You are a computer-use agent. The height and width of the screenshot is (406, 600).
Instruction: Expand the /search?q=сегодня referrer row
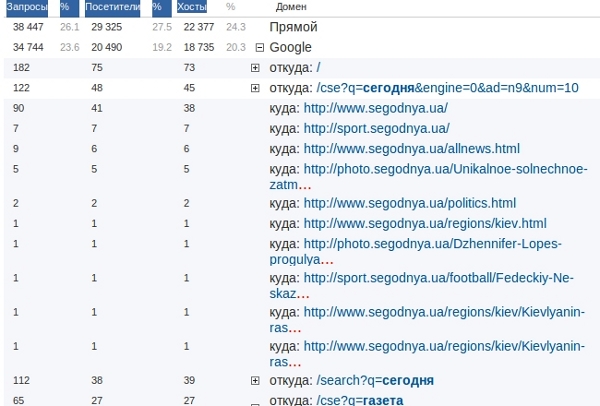(255, 381)
